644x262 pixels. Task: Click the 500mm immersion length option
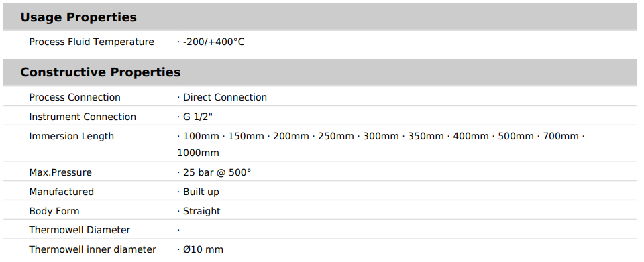click(516, 136)
